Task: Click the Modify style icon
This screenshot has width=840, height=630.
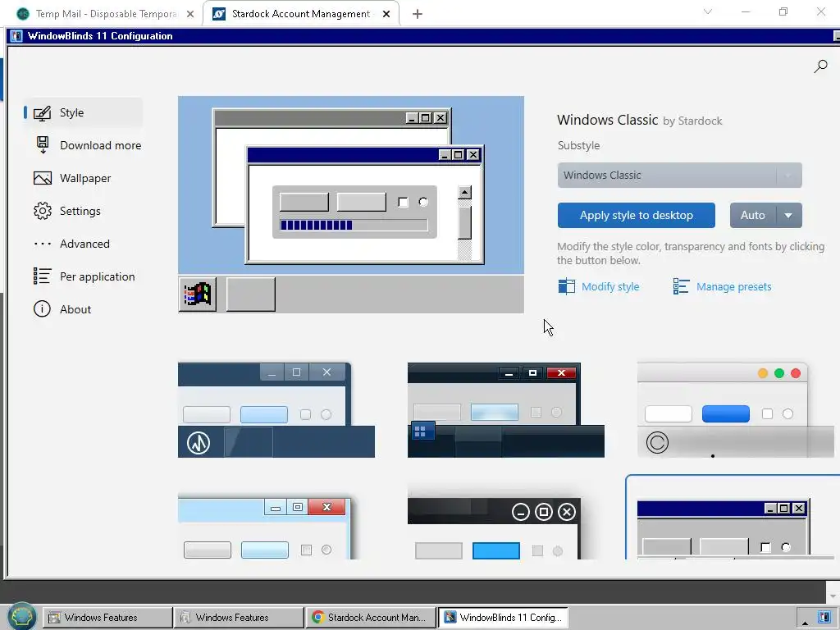Action: point(566,286)
